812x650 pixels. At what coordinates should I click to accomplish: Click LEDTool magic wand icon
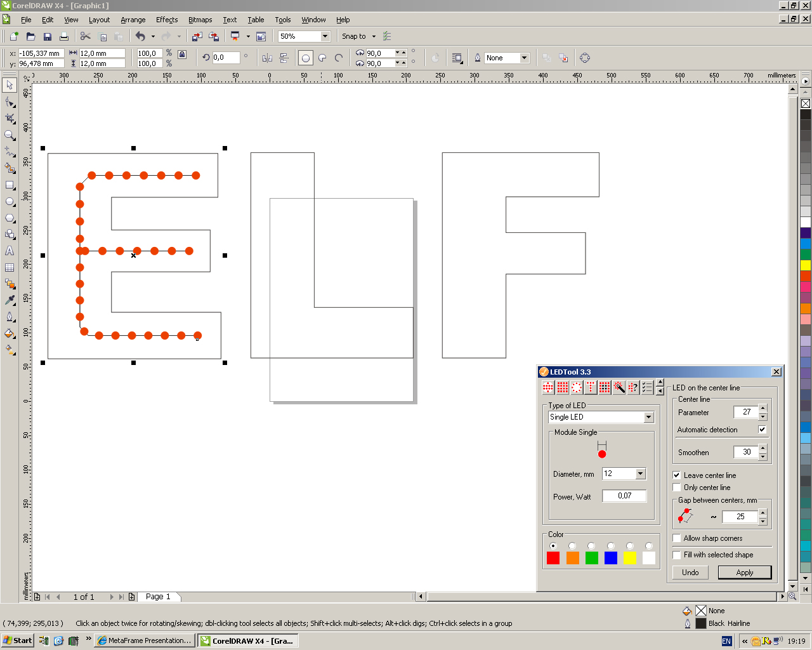(619, 387)
